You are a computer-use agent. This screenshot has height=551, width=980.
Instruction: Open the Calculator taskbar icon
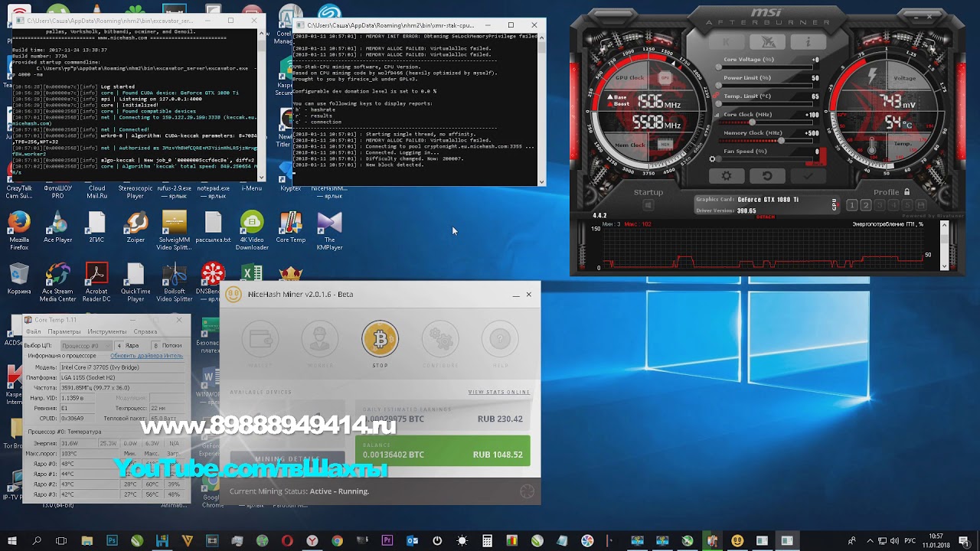point(487,540)
